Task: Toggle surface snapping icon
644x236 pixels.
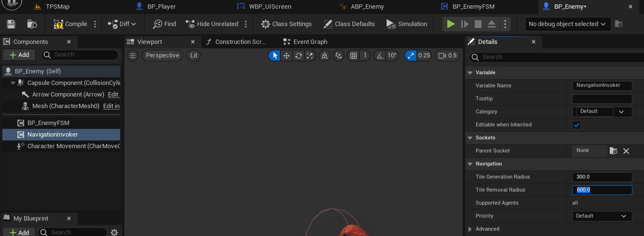Action: (339, 56)
